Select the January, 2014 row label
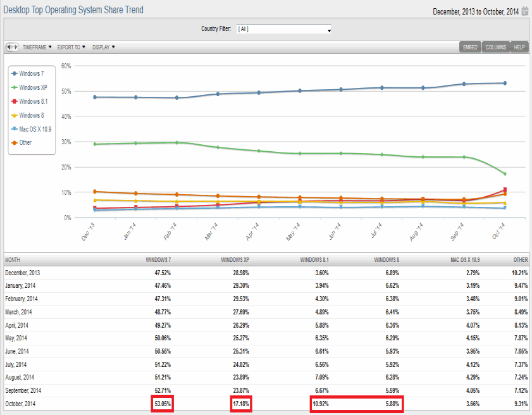Image resolution: width=532 pixels, height=415 pixels. coord(20,286)
